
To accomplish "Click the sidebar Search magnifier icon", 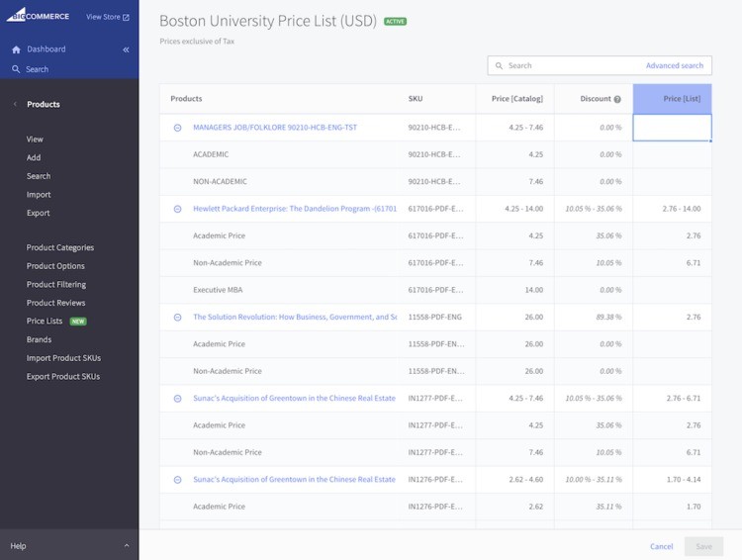I will (16, 69).
